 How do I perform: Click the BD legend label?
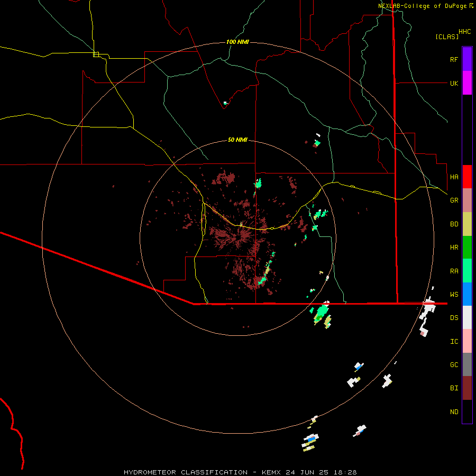point(454,224)
